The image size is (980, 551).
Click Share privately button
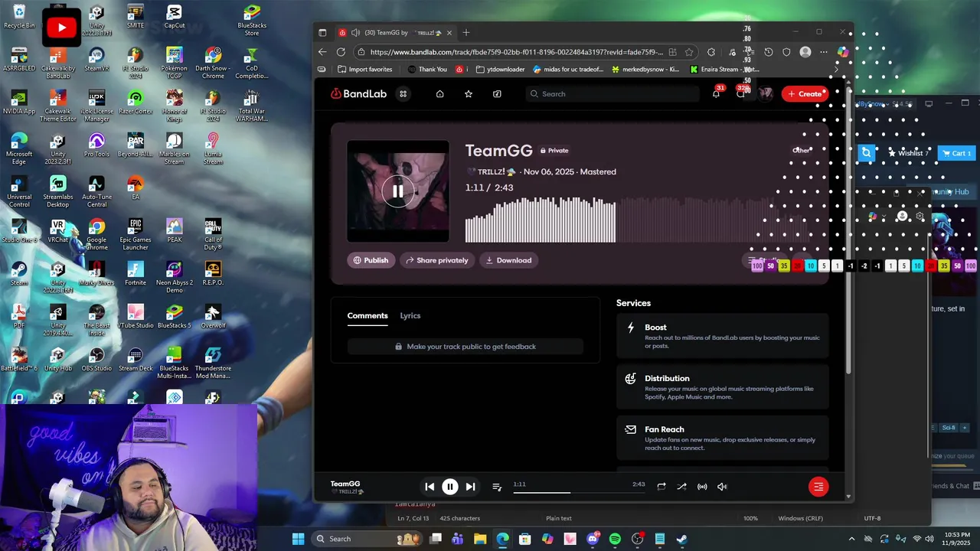click(437, 260)
